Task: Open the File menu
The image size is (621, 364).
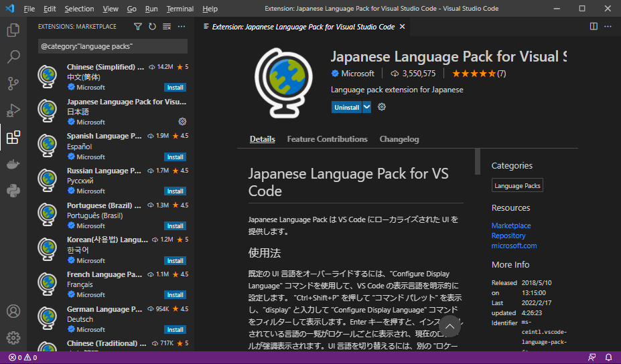Action: click(x=29, y=9)
